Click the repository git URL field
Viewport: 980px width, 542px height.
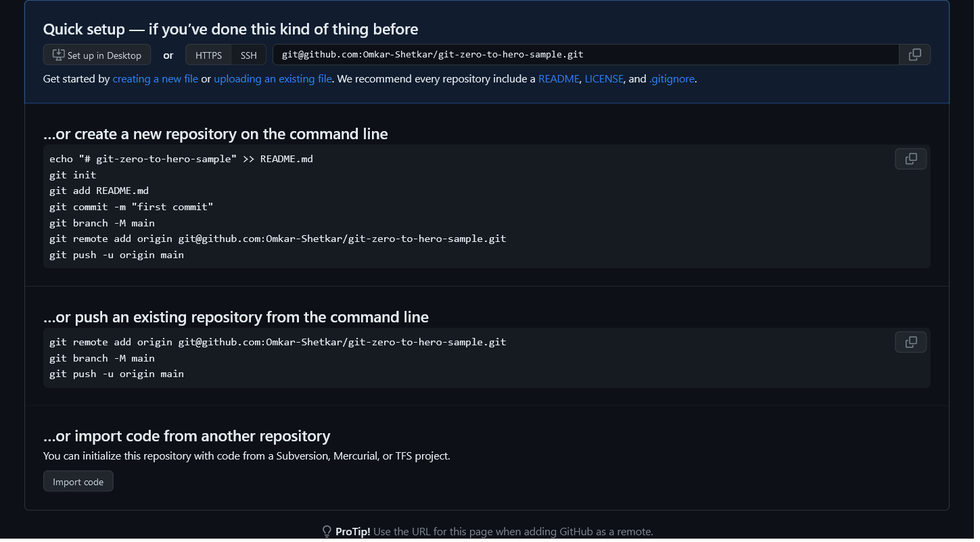(x=585, y=55)
